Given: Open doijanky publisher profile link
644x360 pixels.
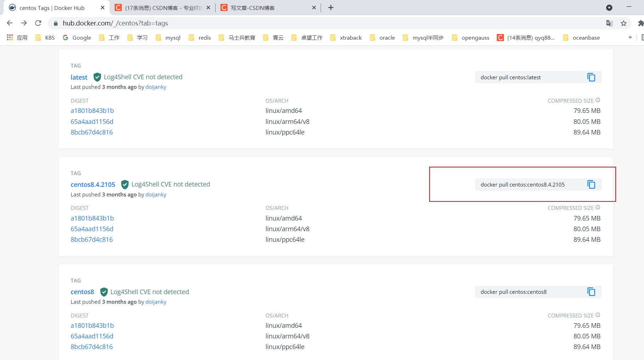Looking at the screenshot, I should click(x=156, y=87).
